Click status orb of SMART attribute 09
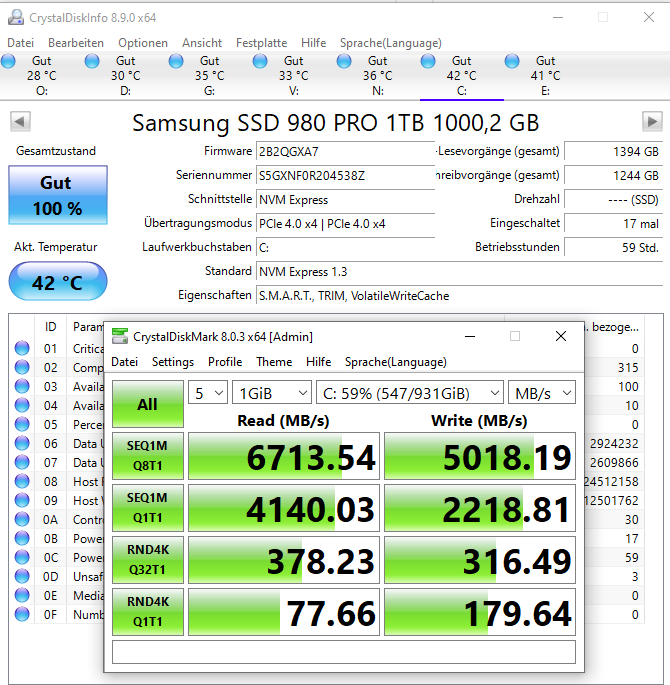 point(22,500)
